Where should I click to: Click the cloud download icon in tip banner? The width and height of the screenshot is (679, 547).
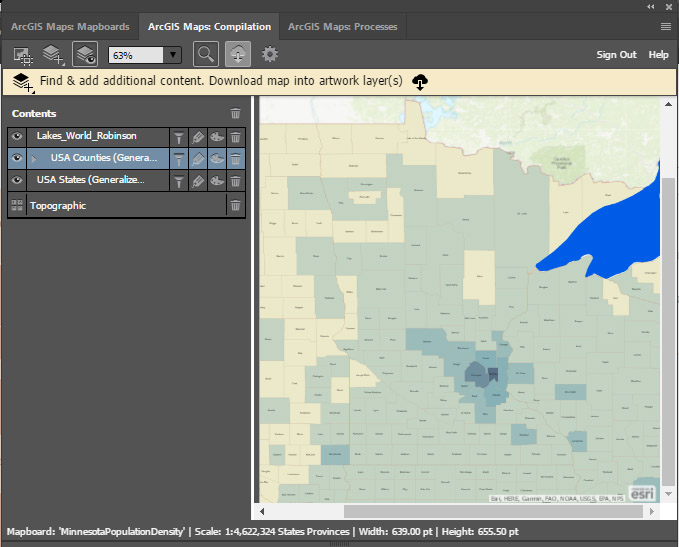[420, 81]
